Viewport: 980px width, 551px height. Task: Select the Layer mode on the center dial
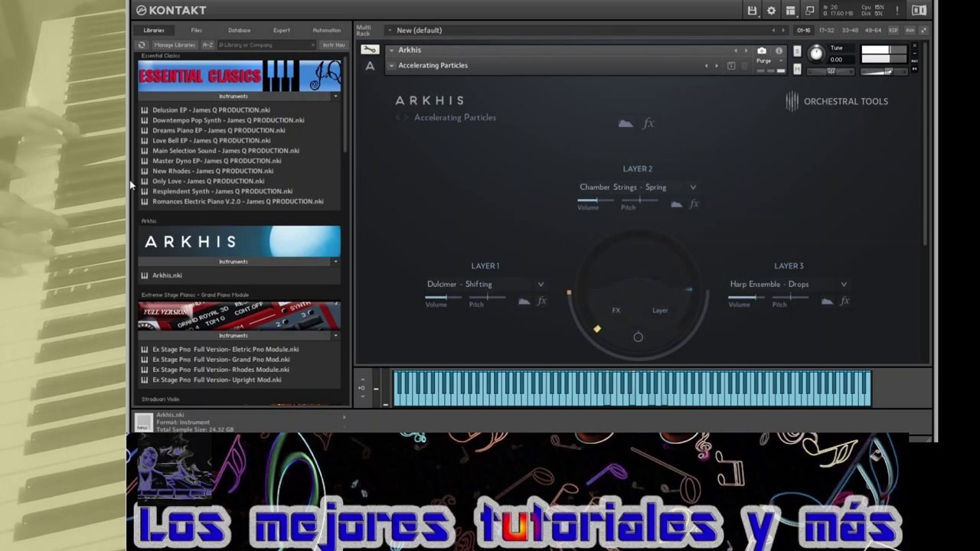[660, 311]
